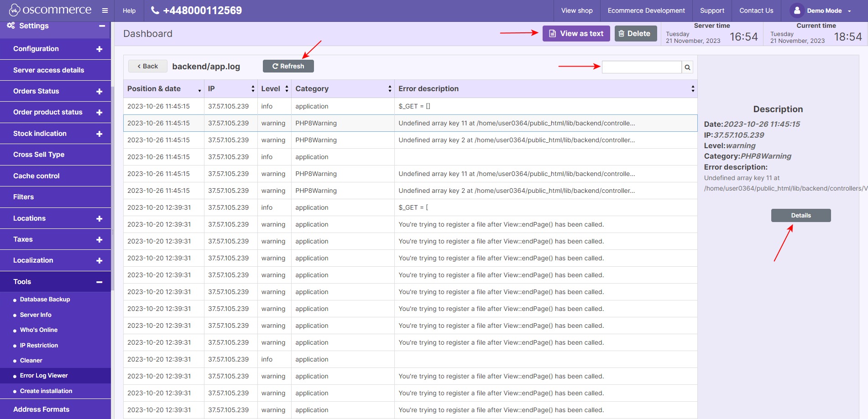This screenshot has height=419, width=868.
Task: Toggle sorting on the IP column
Action: point(253,88)
